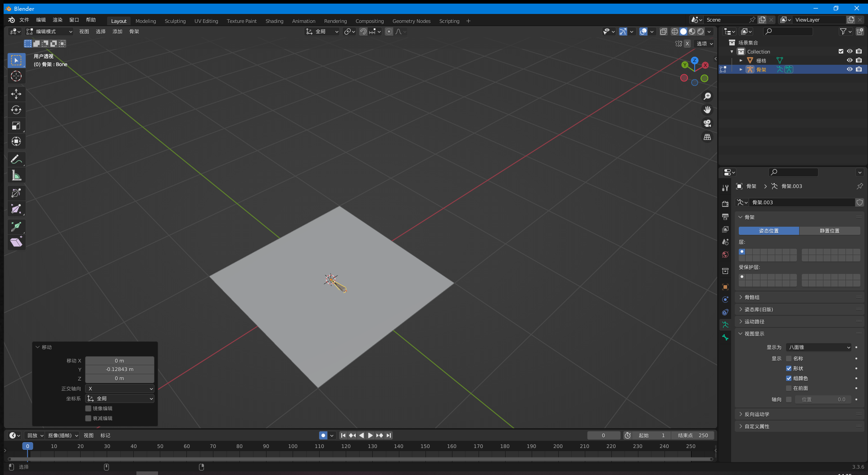Image resolution: width=868 pixels, height=475 pixels.
Task: Select the Shear tool
Action: (16, 242)
